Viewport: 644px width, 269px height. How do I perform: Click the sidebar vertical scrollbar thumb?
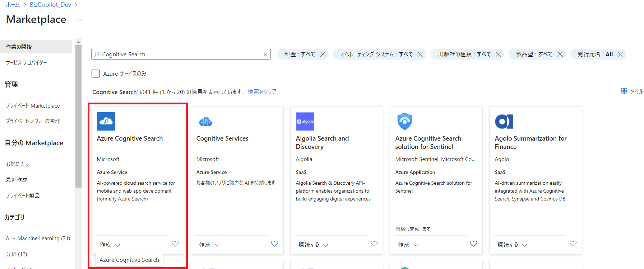(78, 117)
